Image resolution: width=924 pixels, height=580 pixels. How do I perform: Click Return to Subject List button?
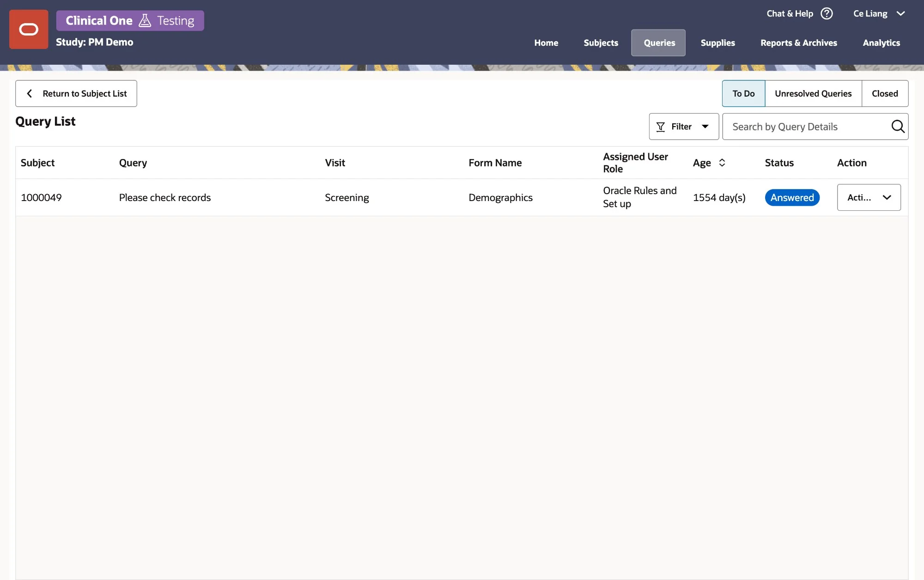pyautogui.click(x=76, y=93)
